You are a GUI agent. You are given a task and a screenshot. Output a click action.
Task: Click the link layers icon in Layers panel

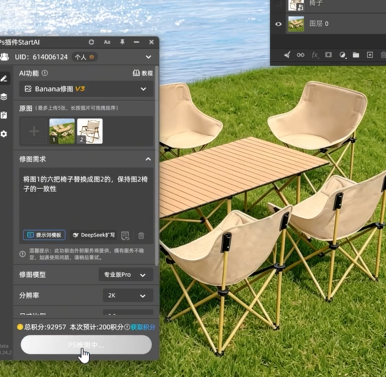point(300,55)
